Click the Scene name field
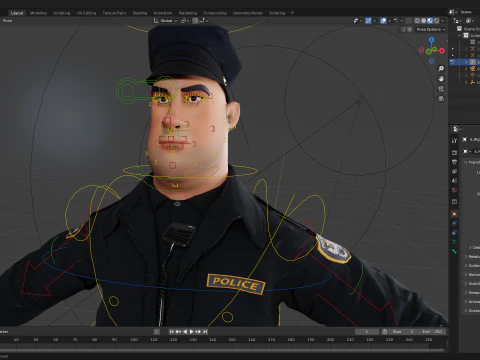Image resolution: width=480 pixels, height=360 pixels. click(x=469, y=12)
